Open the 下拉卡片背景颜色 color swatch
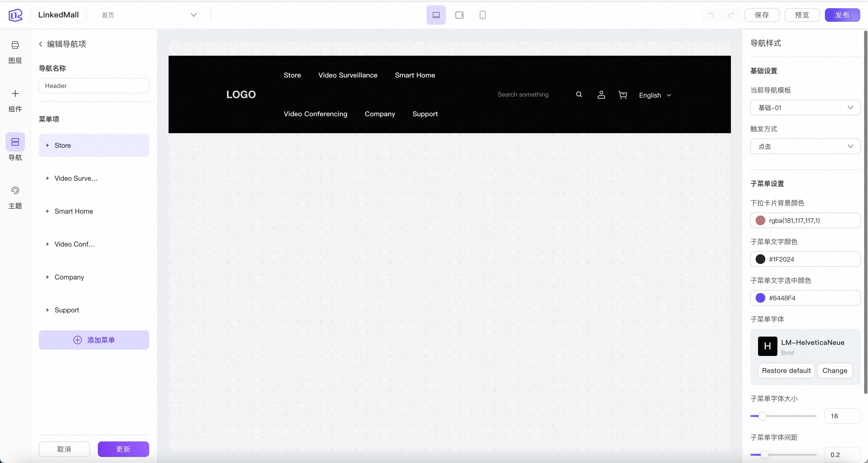 [760, 221]
